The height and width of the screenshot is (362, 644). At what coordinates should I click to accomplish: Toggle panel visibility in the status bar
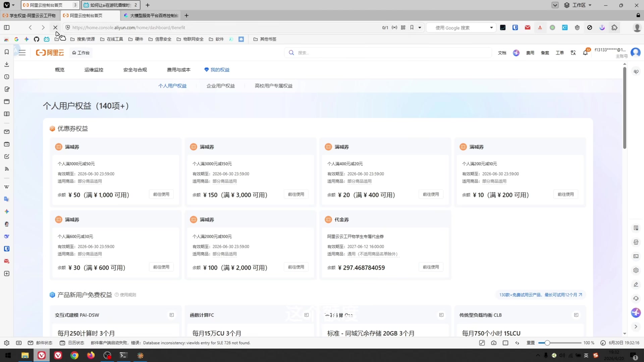coord(19,343)
